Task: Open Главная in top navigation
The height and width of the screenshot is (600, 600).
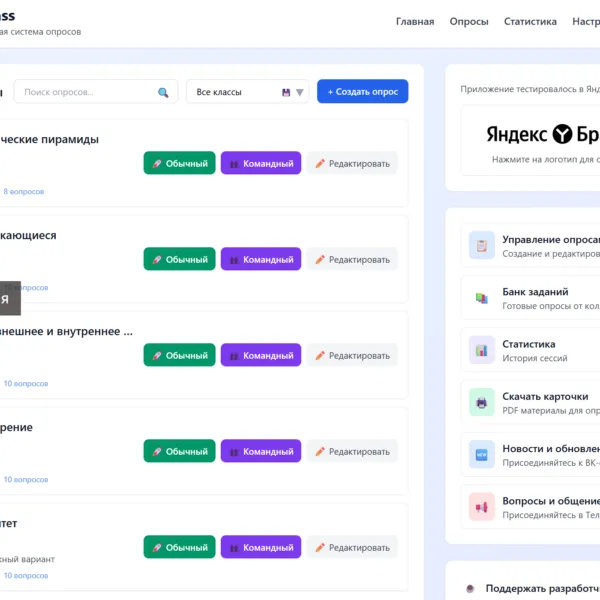Action: (415, 21)
